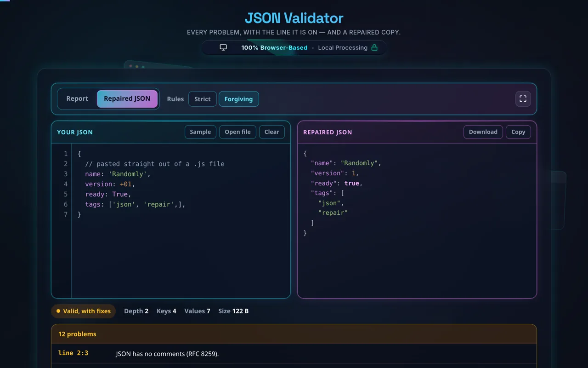The width and height of the screenshot is (588, 368).
Task: Click the REPAIRED JSON panel heading
Action: 328,132
